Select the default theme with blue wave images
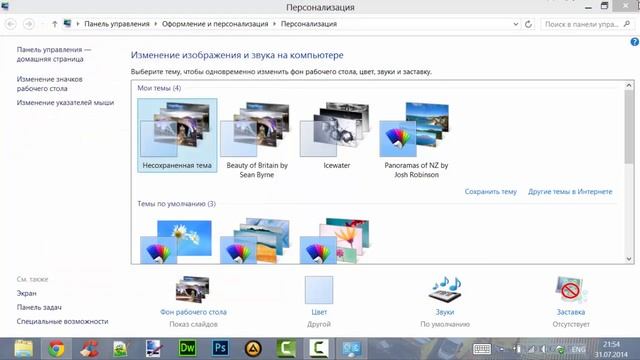This screenshot has height=360, width=640. coord(256,242)
